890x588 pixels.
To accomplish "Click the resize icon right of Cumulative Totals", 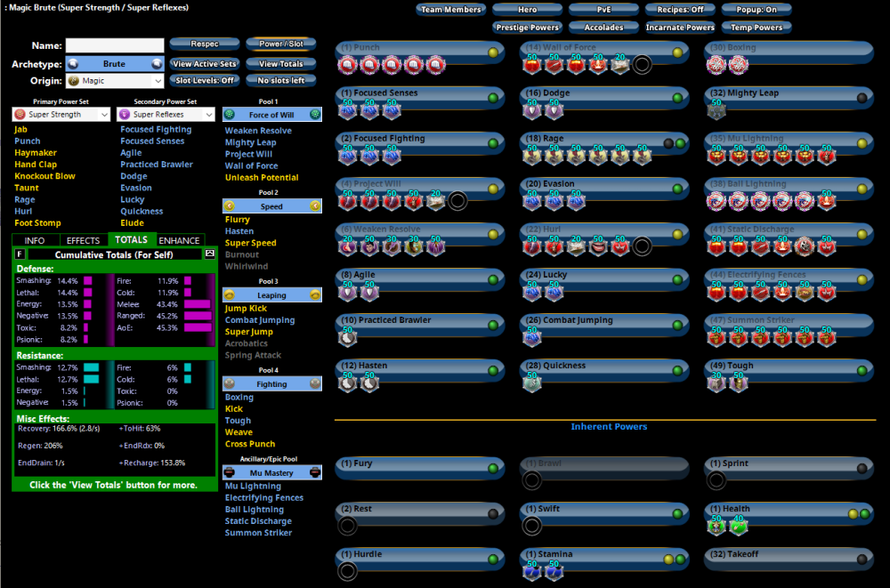I will pyautogui.click(x=209, y=254).
